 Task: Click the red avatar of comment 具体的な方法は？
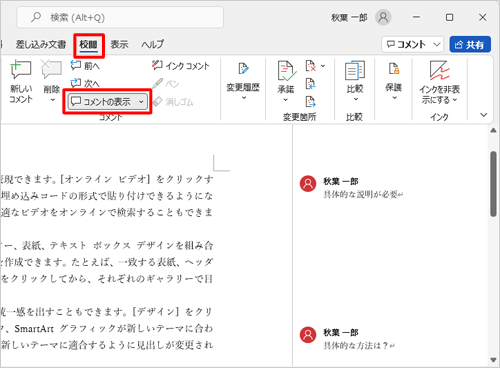click(x=308, y=335)
